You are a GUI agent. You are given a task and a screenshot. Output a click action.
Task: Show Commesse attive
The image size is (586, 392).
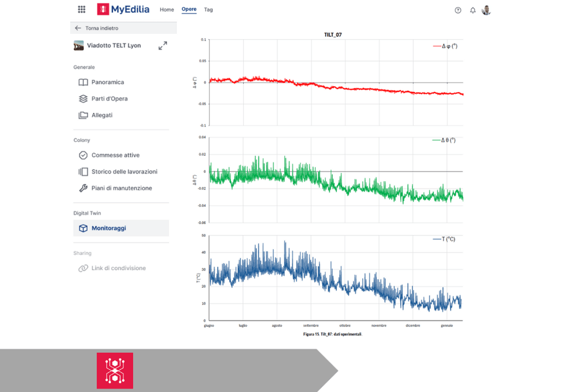point(115,155)
